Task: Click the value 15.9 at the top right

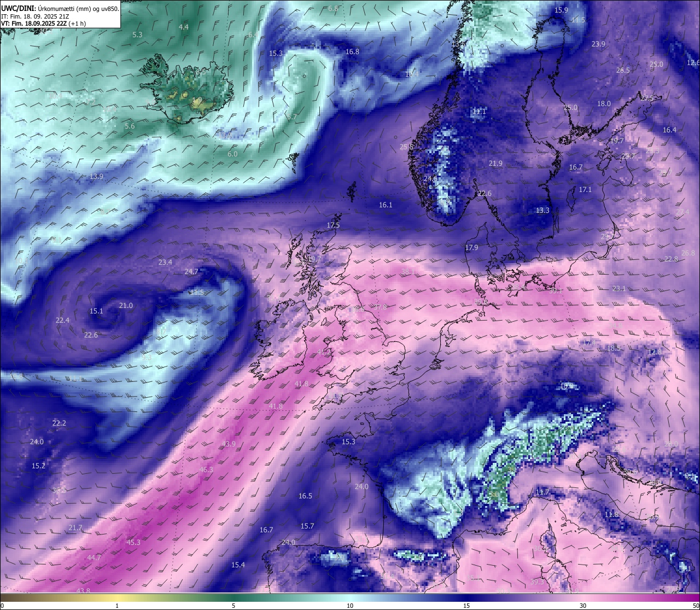Action: click(561, 10)
